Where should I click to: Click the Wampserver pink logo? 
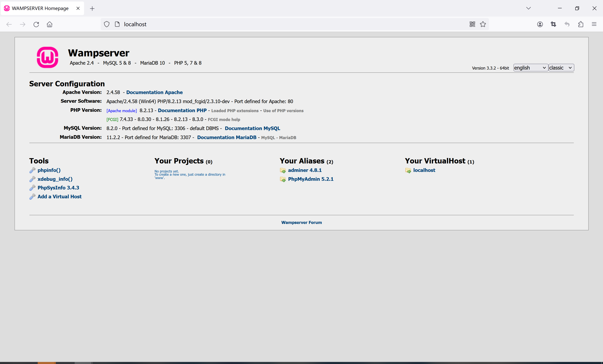(48, 57)
